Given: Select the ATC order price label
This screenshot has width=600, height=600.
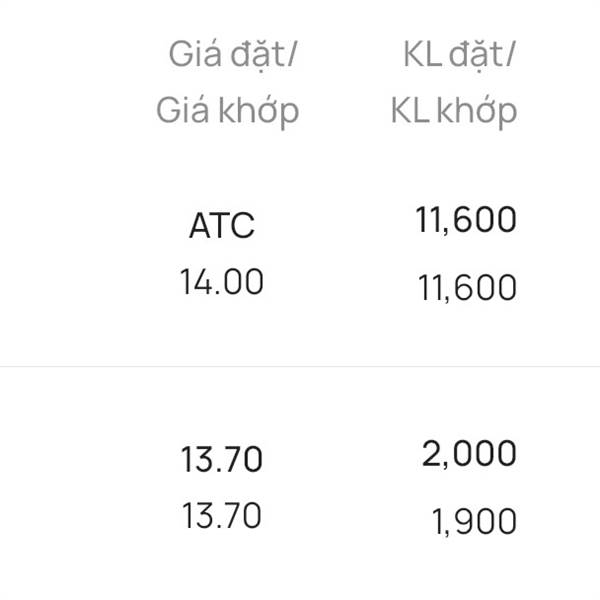Looking at the screenshot, I should (x=222, y=226).
